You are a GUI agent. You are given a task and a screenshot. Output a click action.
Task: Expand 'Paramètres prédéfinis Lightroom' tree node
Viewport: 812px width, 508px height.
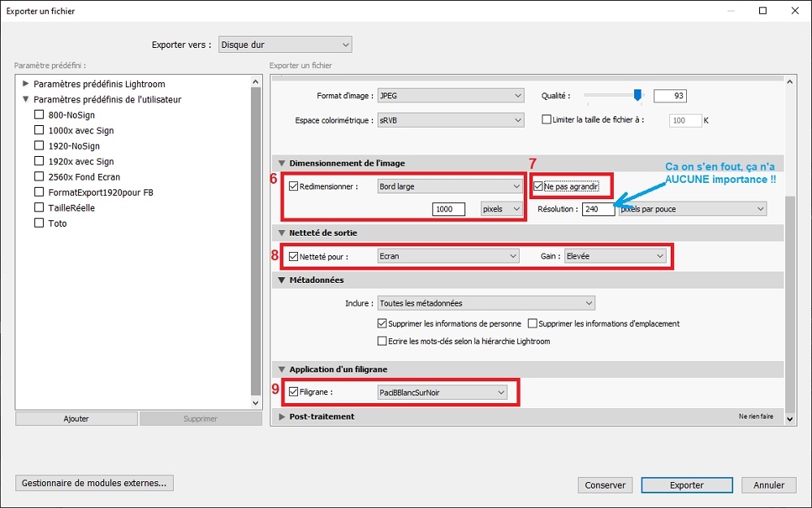tap(26, 84)
